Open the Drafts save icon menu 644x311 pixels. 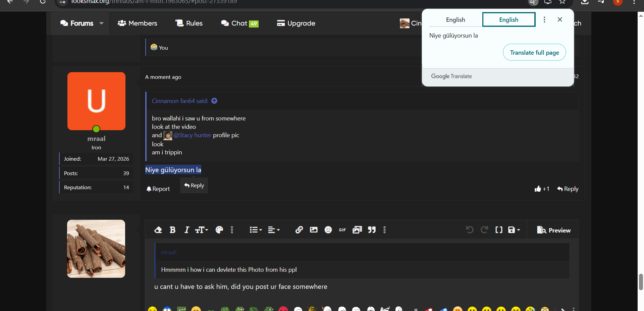coord(513,230)
